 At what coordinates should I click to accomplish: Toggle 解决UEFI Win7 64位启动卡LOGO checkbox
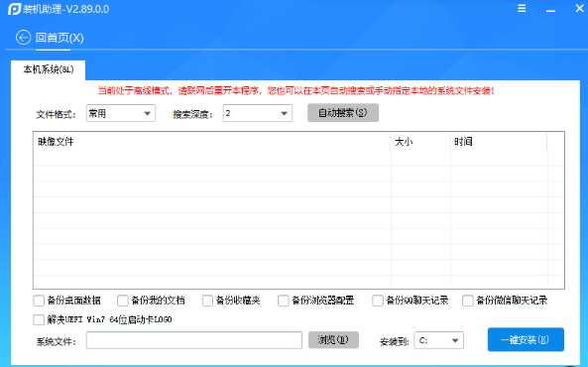tap(39, 319)
